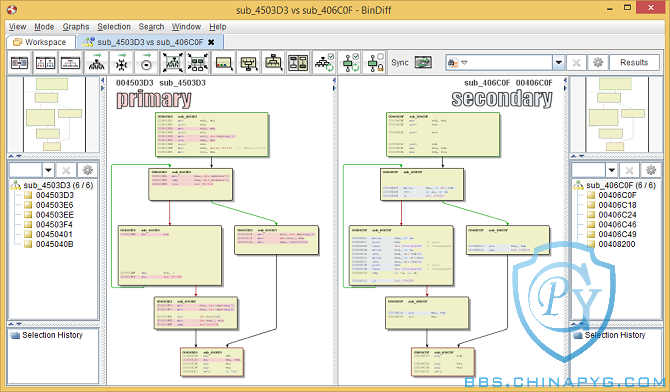The width and height of the screenshot is (670, 392).
Task: Select the third view mode icon
Action: click(71, 63)
